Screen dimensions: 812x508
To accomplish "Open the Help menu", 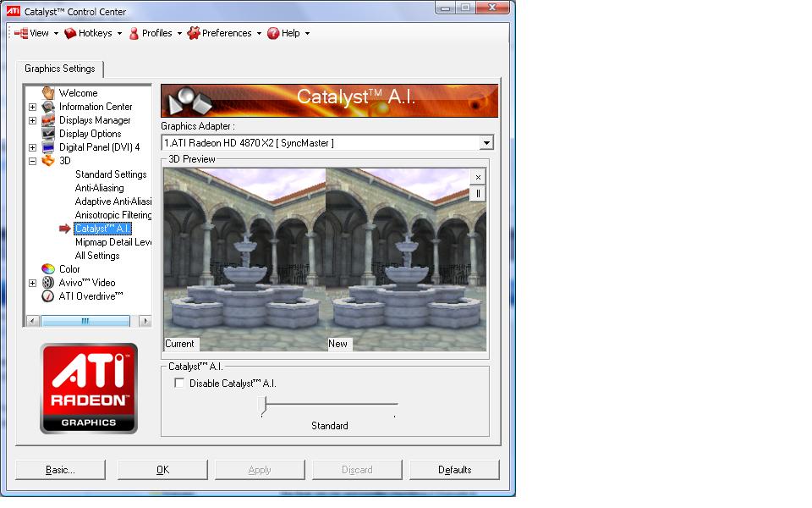I will click(x=290, y=33).
